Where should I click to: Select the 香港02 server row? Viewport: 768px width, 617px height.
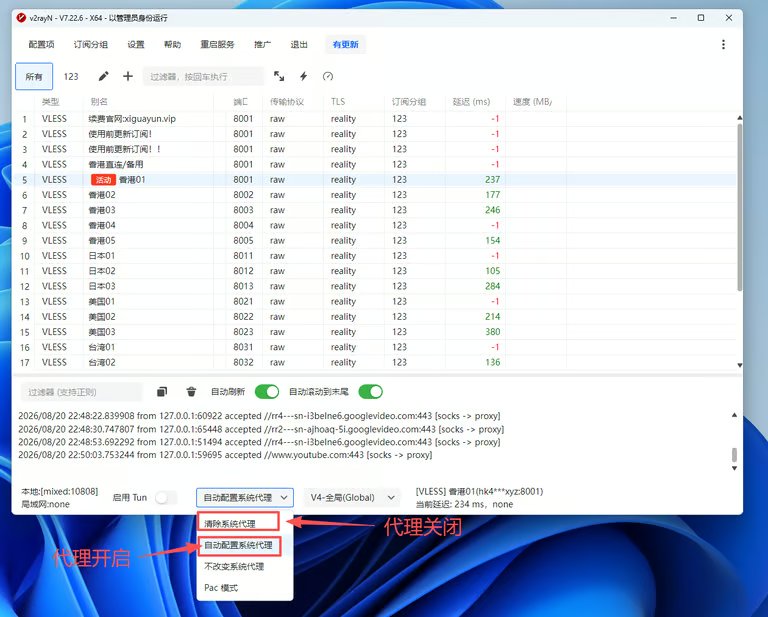[x=375, y=195]
